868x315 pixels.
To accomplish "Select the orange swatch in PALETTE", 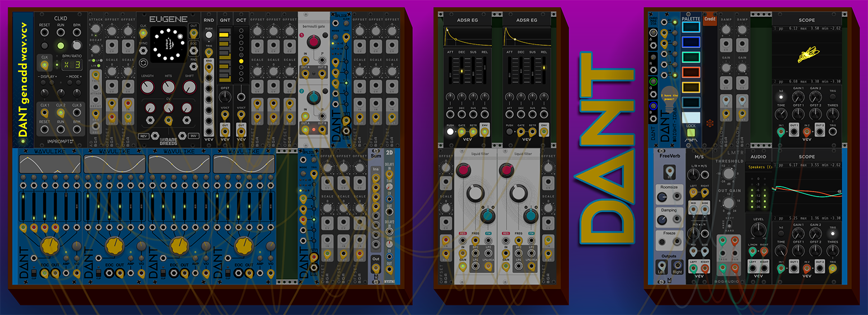I will pos(691,72).
